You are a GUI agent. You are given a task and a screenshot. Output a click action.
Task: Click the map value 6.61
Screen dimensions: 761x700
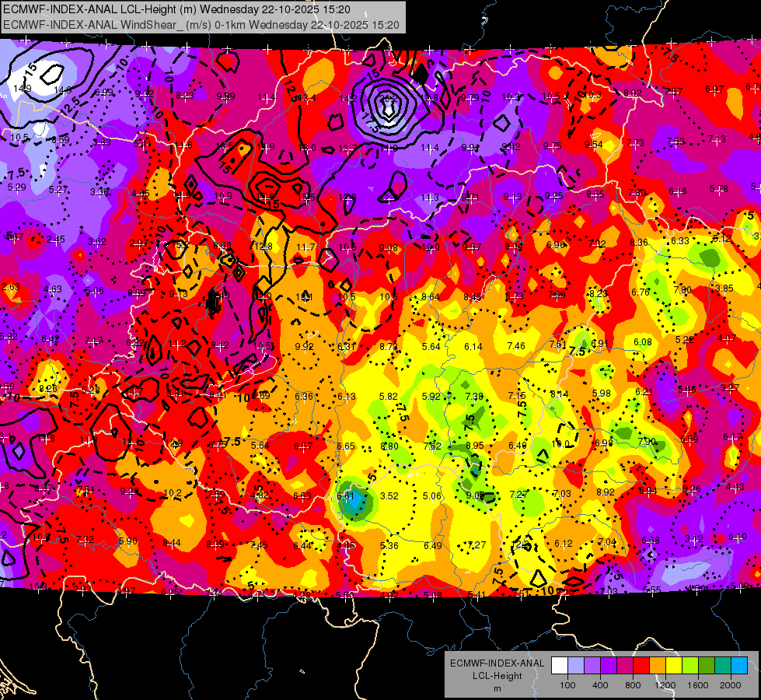tap(346, 496)
